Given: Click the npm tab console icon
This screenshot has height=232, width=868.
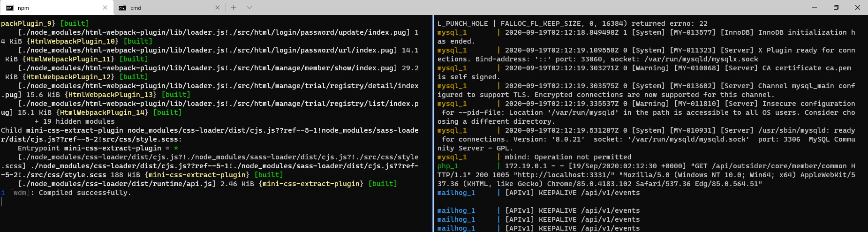Looking at the screenshot, I should (x=10, y=8).
